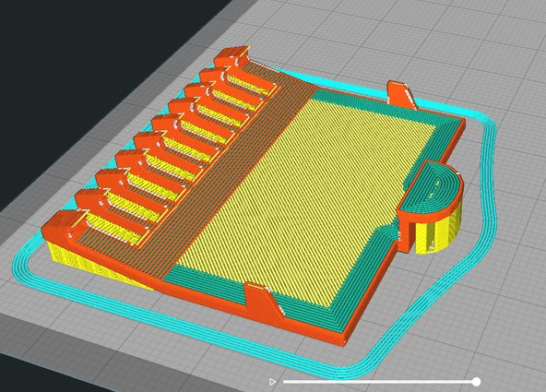Click the white layer slider handle
This screenshot has width=546, height=392.
click(x=476, y=382)
